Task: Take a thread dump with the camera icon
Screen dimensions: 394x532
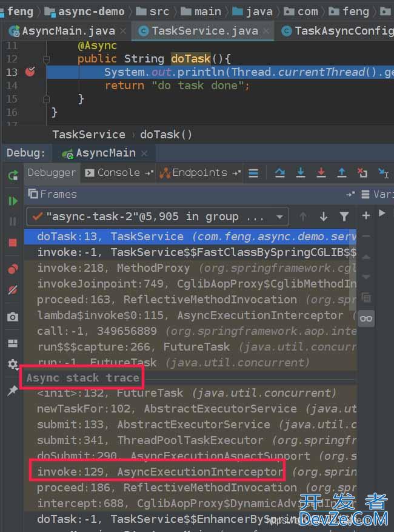Action: [13, 317]
